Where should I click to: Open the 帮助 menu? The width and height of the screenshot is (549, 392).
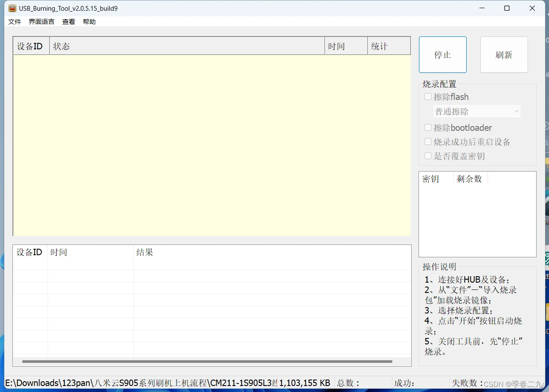click(89, 21)
